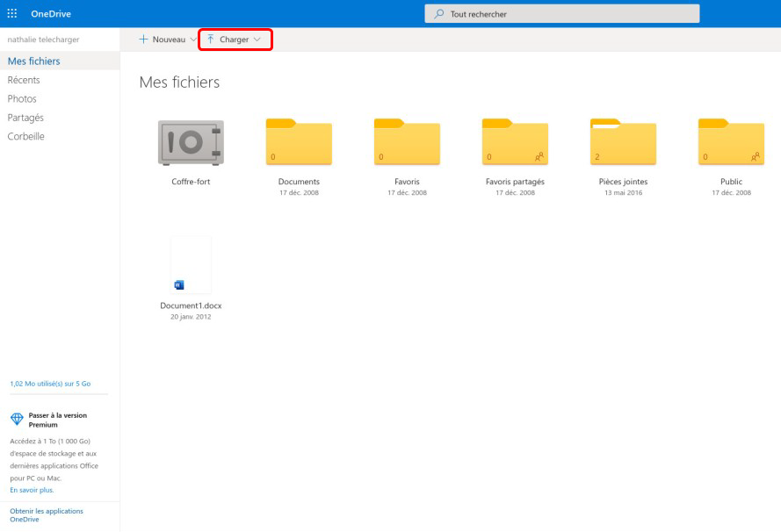Open the Documents folder icon
The height and width of the screenshot is (532, 781).
[299, 141]
